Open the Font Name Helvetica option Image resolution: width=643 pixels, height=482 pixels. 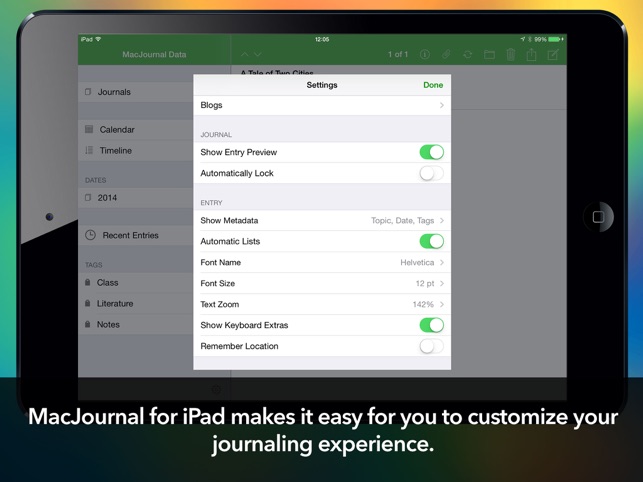pos(322,262)
